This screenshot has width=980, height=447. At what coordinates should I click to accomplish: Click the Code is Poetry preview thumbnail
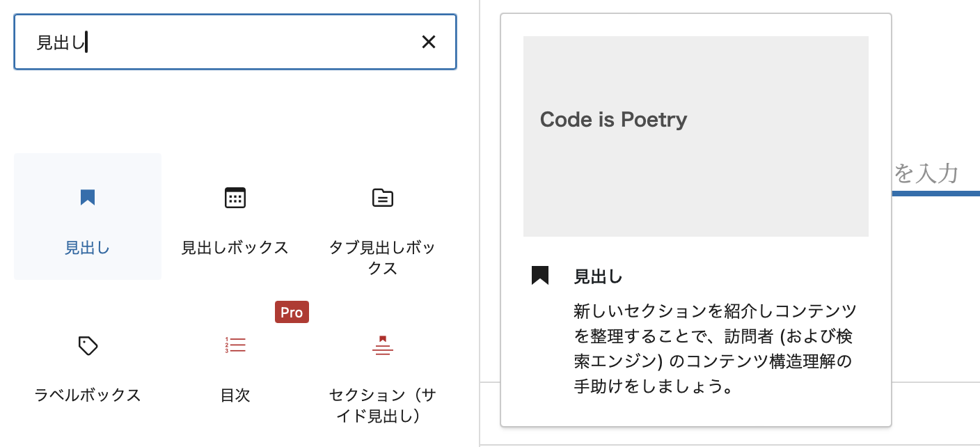(695, 136)
